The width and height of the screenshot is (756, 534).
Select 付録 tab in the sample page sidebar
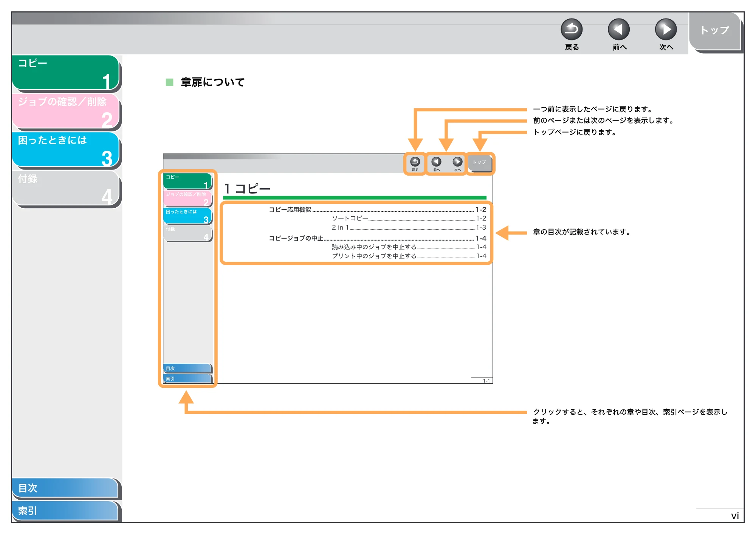pyautogui.click(x=187, y=233)
